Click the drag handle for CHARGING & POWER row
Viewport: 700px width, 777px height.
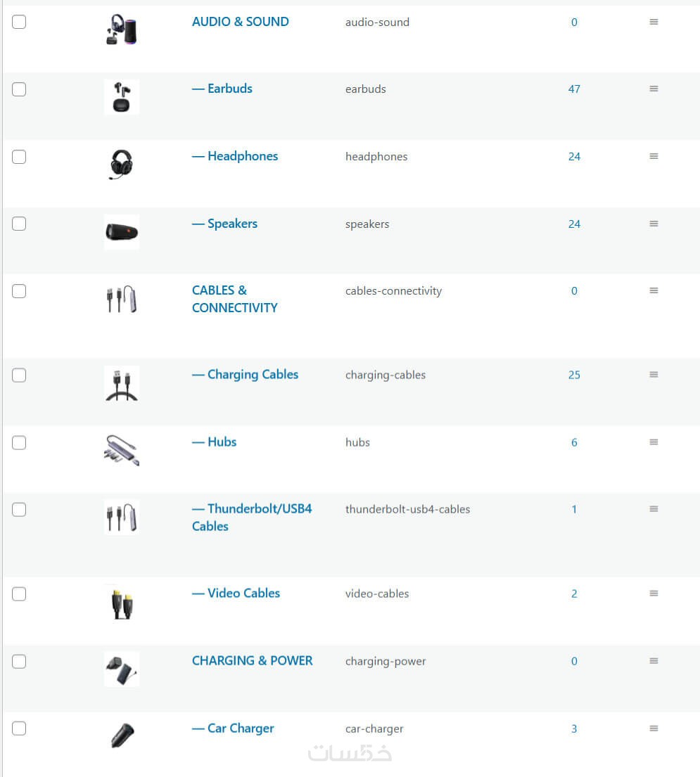coord(654,661)
